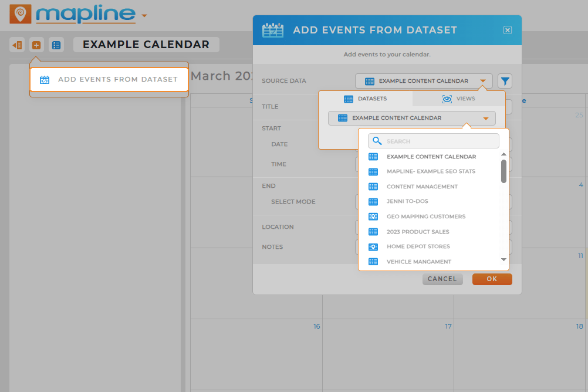The width and height of the screenshot is (588, 392).
Task: Click calendar day 11
Action: [x=580, y=256]
